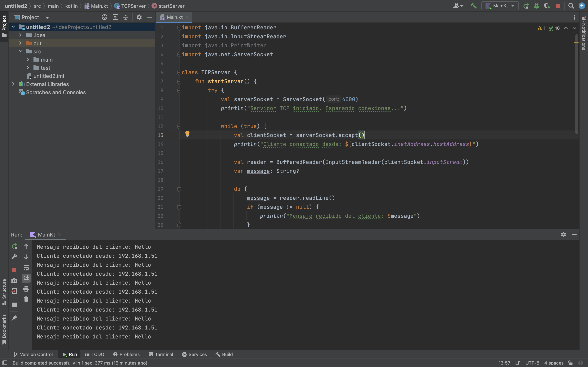This screenshot has width=588, height=367.
Task: Rerun MainKt using green rerun icon in Run panel
Action: [14, 246]
